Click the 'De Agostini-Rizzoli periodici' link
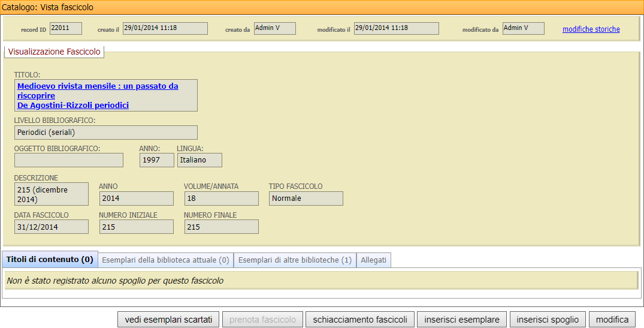Image resolution: width=644 pixels, height=328 pixels. [73, 106]
